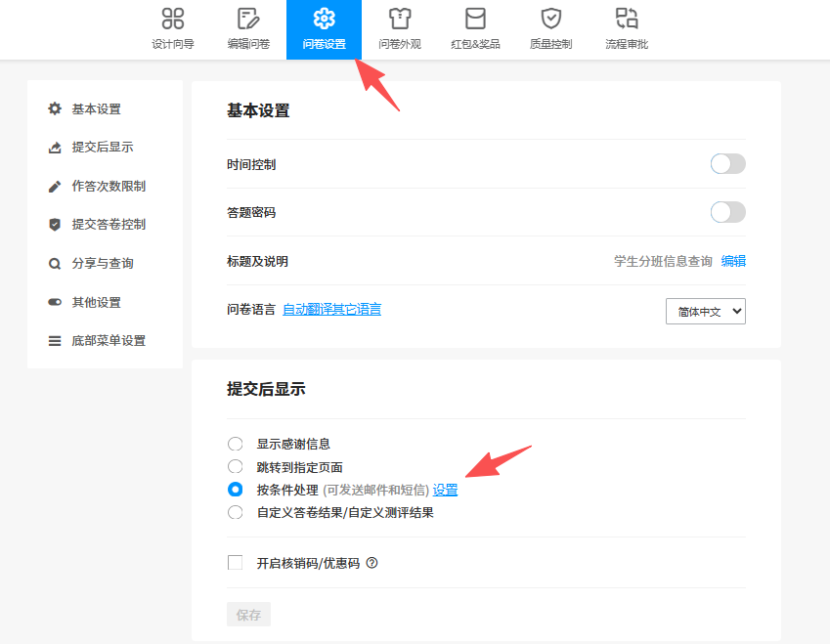This screenshot has width=830, height=644.
Task: Click the 基本设置 section heading
Action: [x=258, y=110]
